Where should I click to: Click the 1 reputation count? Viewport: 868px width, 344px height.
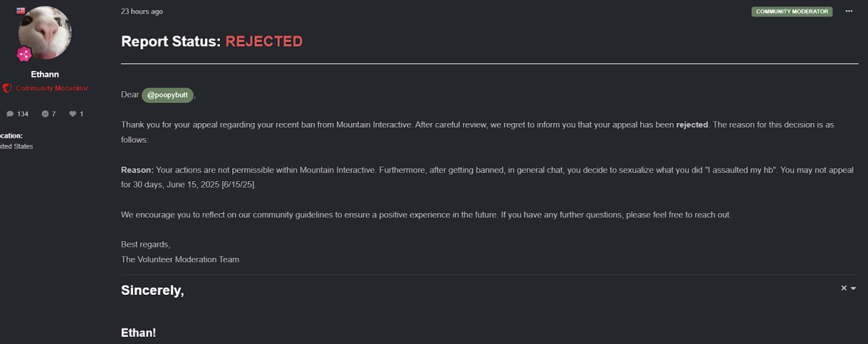(82, 114)
